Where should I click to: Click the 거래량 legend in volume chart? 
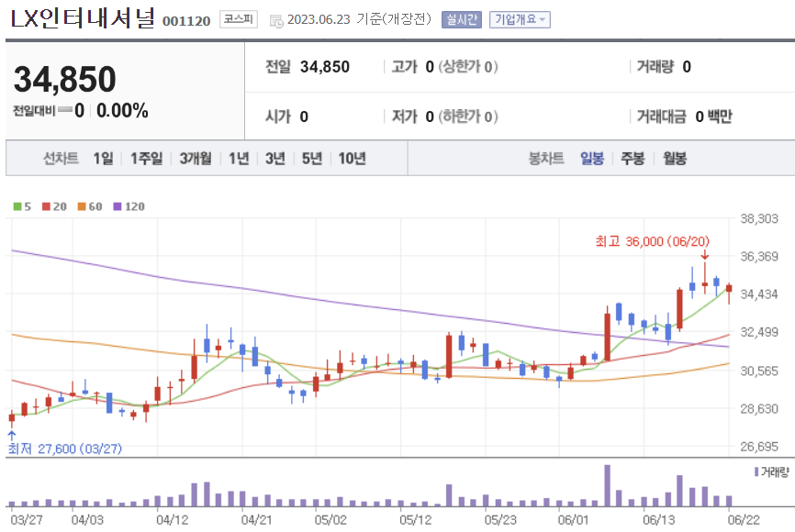pyautogui.click(x=772, y=472)
